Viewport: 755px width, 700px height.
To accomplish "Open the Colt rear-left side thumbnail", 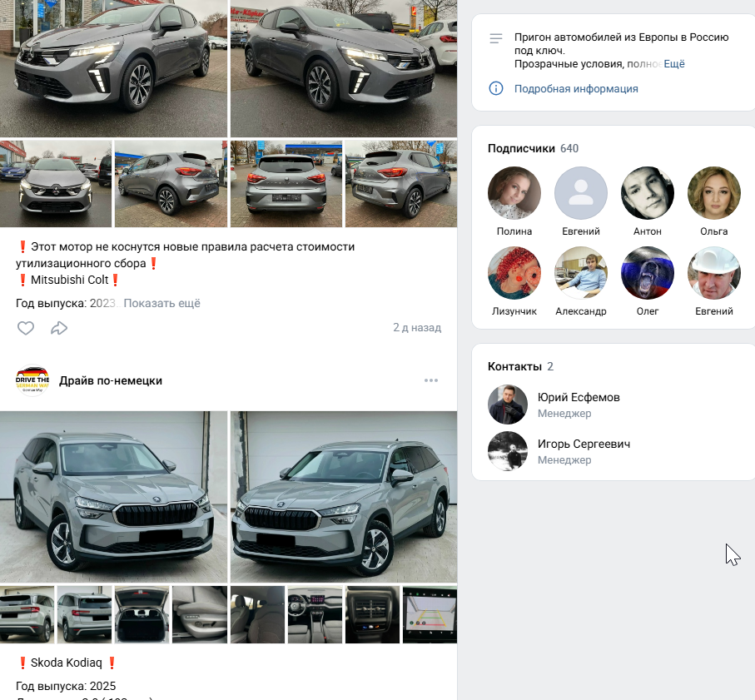I will 171,183.
